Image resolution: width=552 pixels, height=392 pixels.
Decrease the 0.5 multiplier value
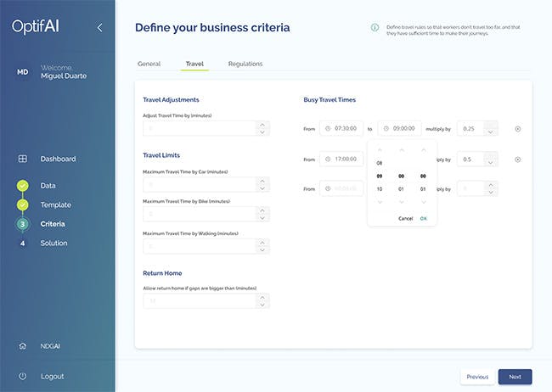tap(491, 163)
